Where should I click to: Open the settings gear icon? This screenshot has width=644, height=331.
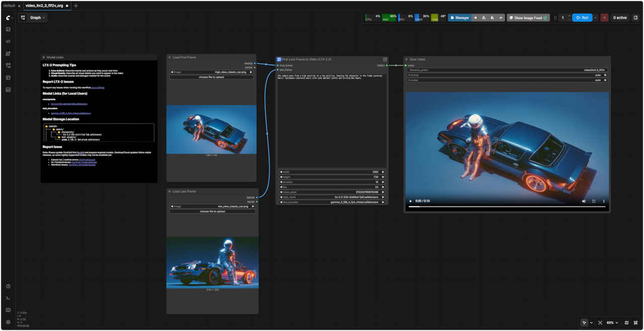(8, 322)
